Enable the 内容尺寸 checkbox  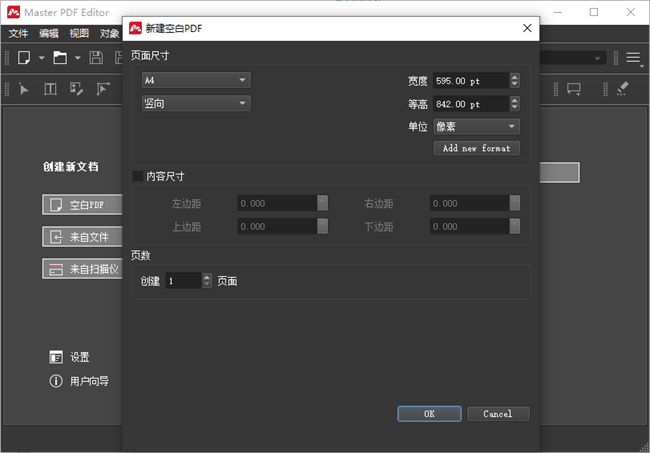138,176
